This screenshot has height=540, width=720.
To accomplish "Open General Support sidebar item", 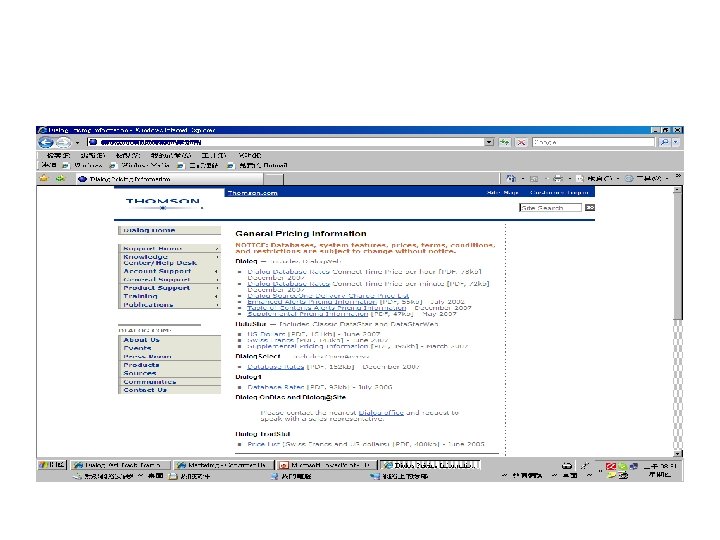I will 169,279.
